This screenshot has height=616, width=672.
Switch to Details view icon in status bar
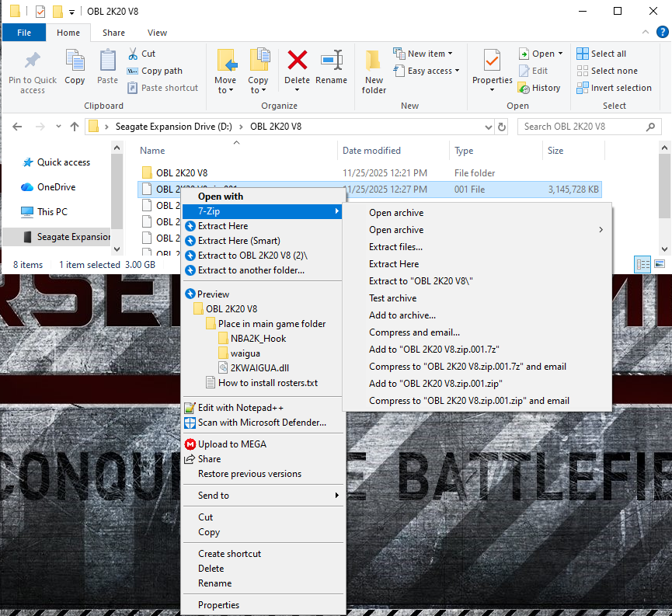642,264
